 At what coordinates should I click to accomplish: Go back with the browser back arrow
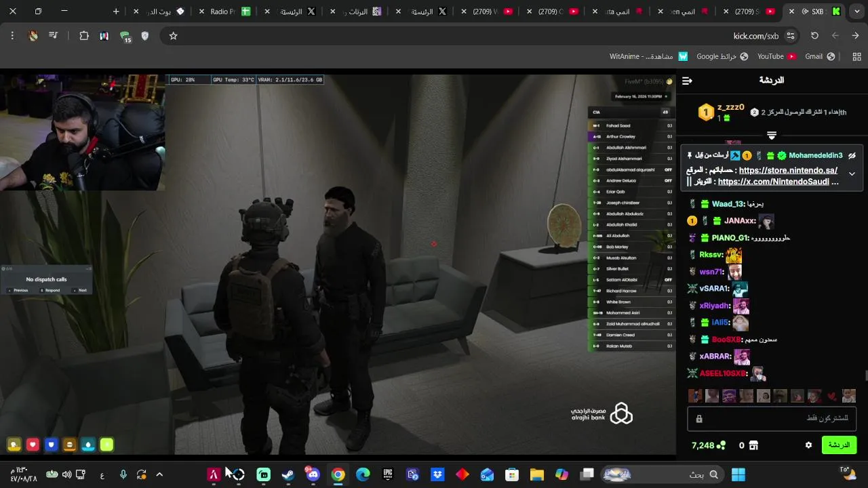click(x=856, y=36)
